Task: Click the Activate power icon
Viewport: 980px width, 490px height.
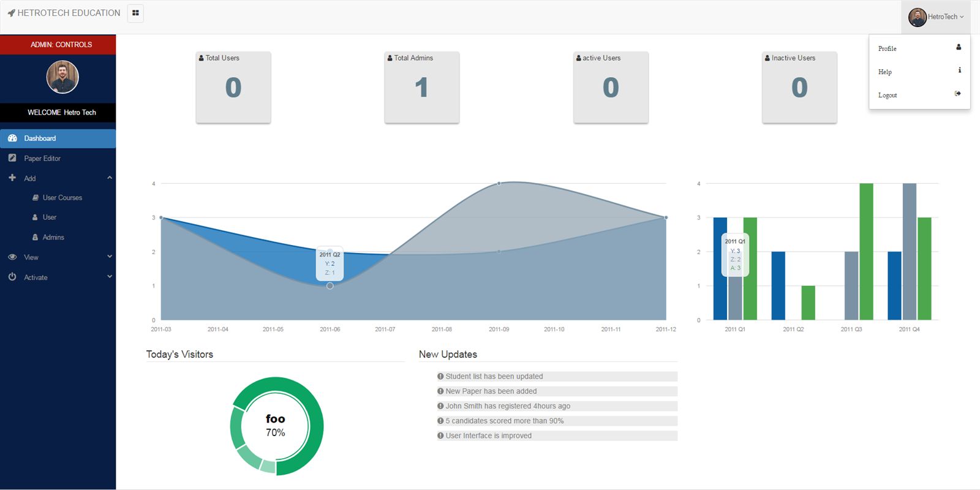Action: (12, 277)
